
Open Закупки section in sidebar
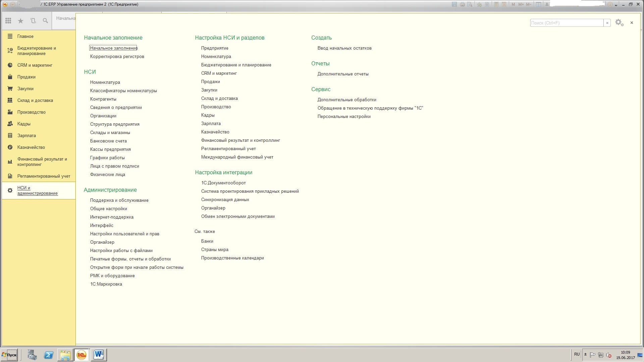[x=39, y=88]
